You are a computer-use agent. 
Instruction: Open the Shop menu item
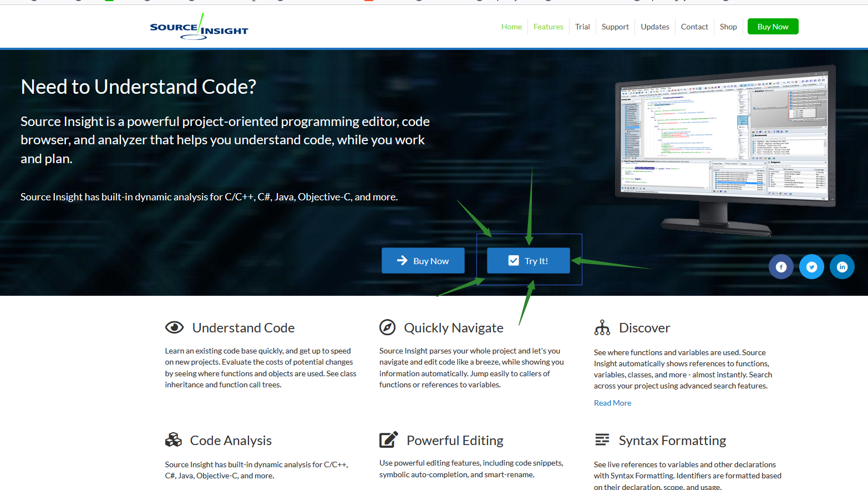tap(728, 27)
